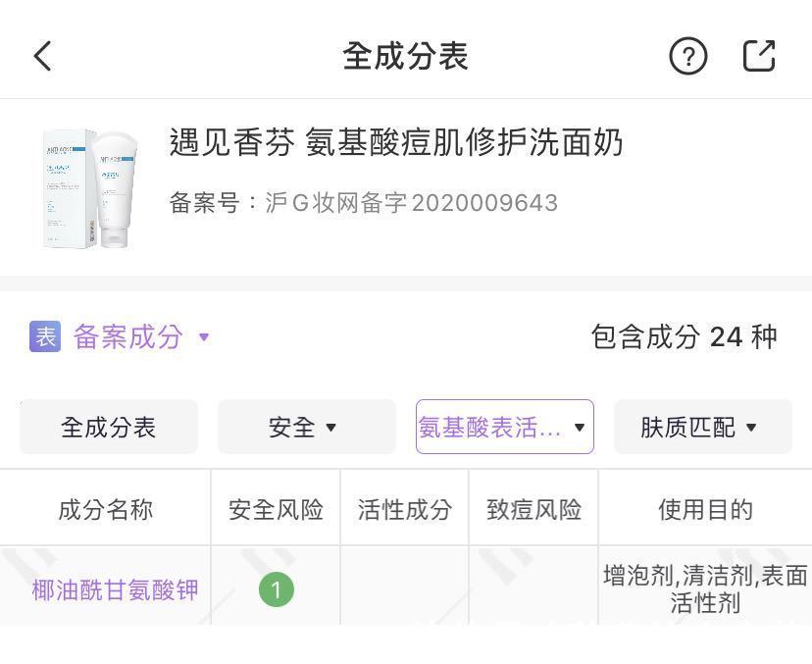812x664 pixels.
Task: Click the purple 表 badge icon
Action: point(41,336)
